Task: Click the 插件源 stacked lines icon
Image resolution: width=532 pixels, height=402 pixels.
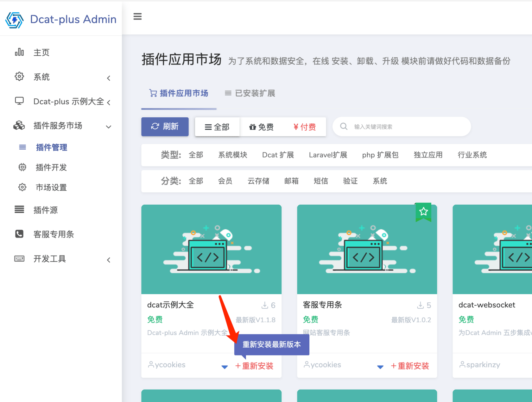Action: tap(19, 209)
